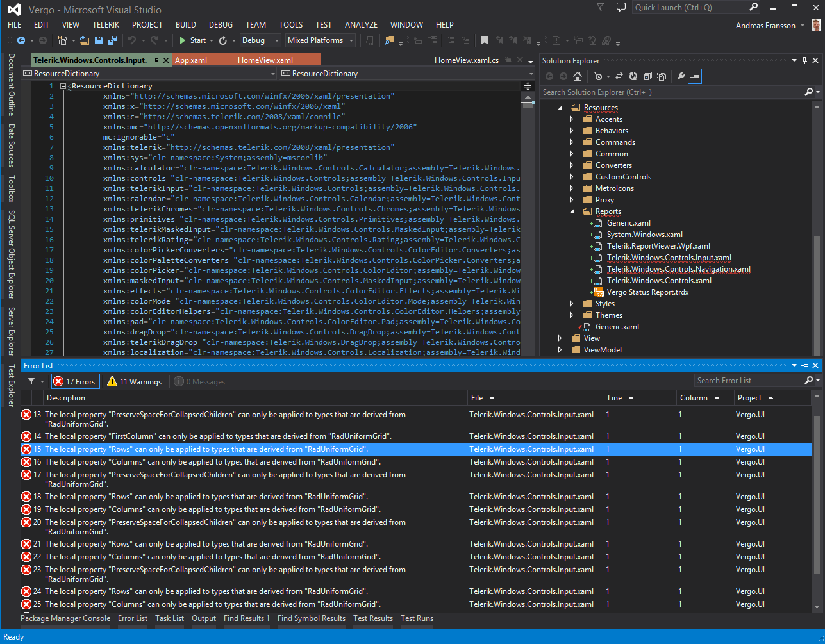Viewport: 825px width, 644px height.
Task: Click the Open File folder icon
Action: click(x=85, y=40)
